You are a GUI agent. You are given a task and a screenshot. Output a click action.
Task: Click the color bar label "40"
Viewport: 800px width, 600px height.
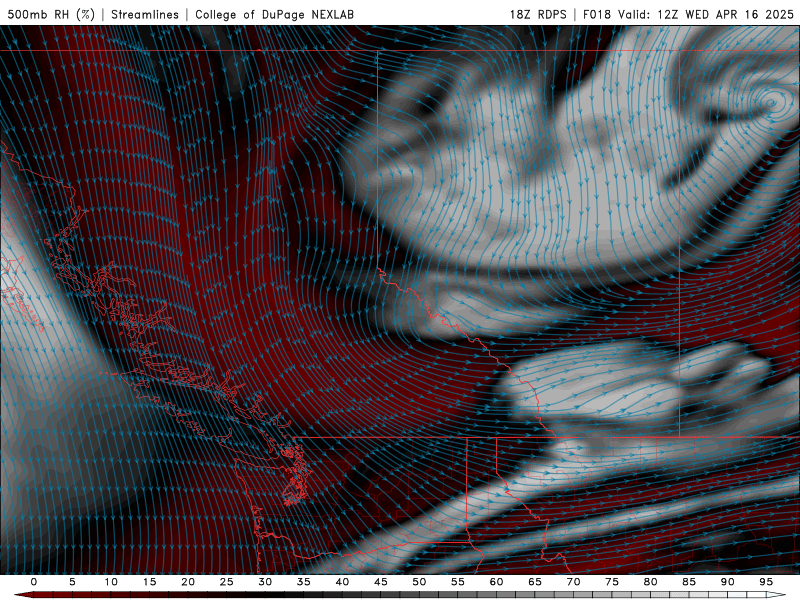(342, 582)
